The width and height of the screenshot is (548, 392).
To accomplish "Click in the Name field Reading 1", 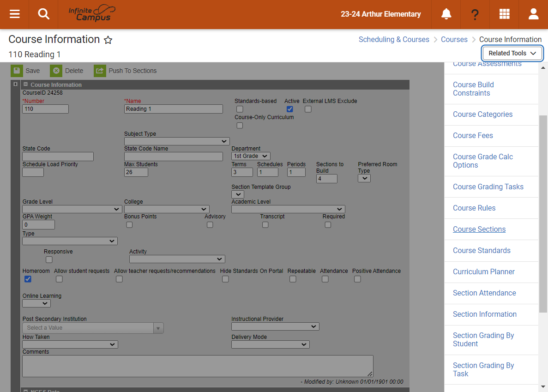I will click(x=173, y=109).
